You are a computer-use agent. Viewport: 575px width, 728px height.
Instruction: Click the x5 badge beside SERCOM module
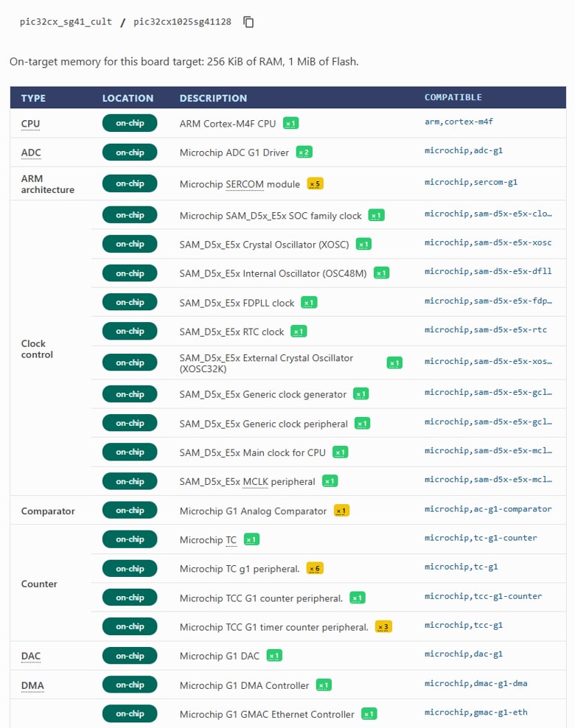[315, 184]
